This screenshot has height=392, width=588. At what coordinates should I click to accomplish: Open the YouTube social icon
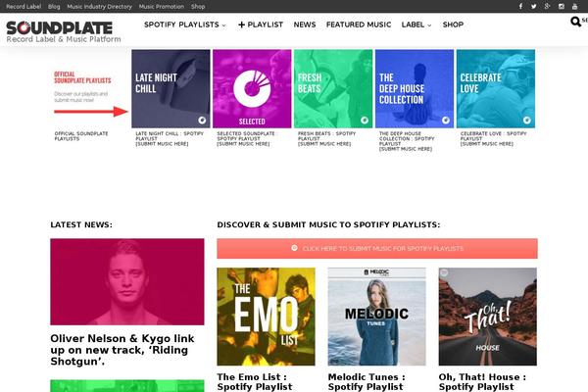pyautogui.click(x=575, y=7)
